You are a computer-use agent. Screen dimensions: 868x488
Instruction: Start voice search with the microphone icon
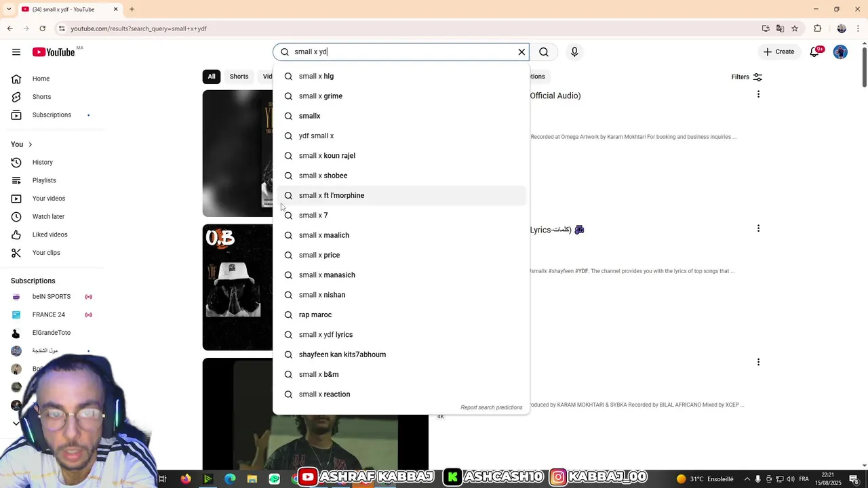(x=574, y=52)
